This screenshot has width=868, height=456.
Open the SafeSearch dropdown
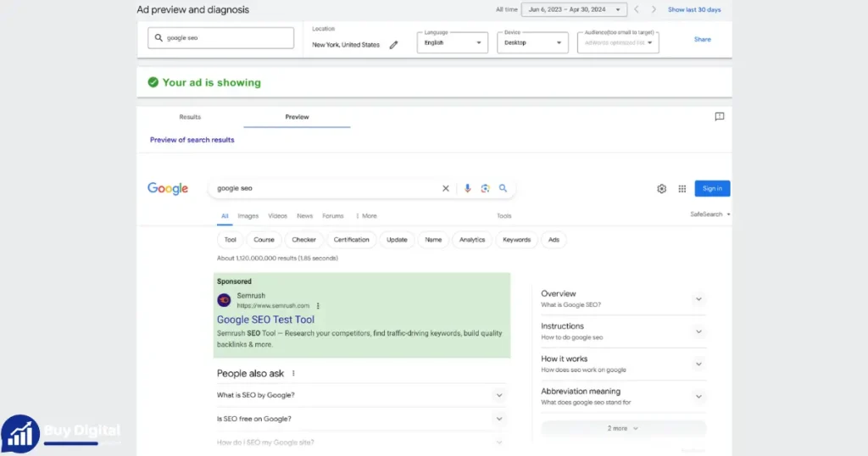pos(709,214)
